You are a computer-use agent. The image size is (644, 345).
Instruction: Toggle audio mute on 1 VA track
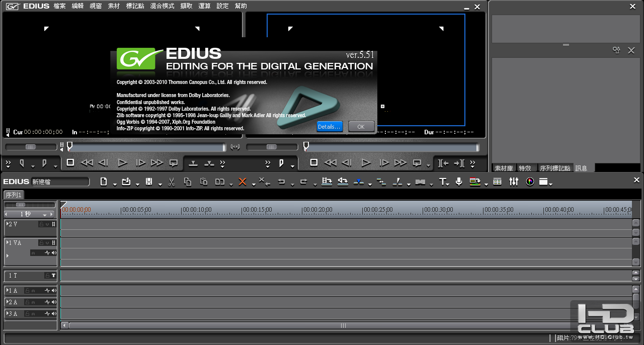(53, 253)
